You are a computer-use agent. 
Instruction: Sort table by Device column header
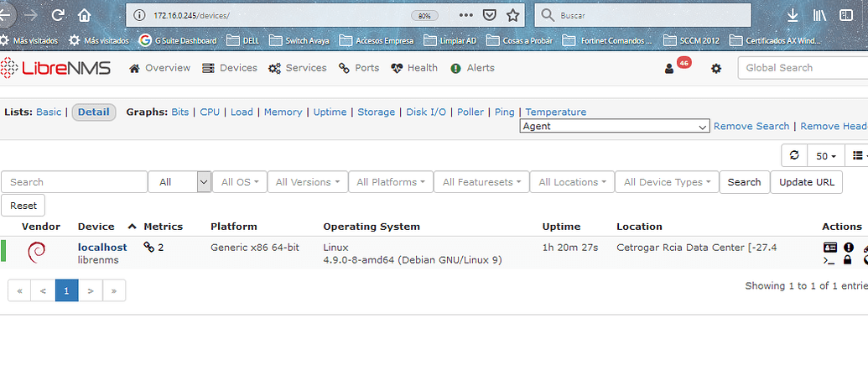tap(96, 227)
